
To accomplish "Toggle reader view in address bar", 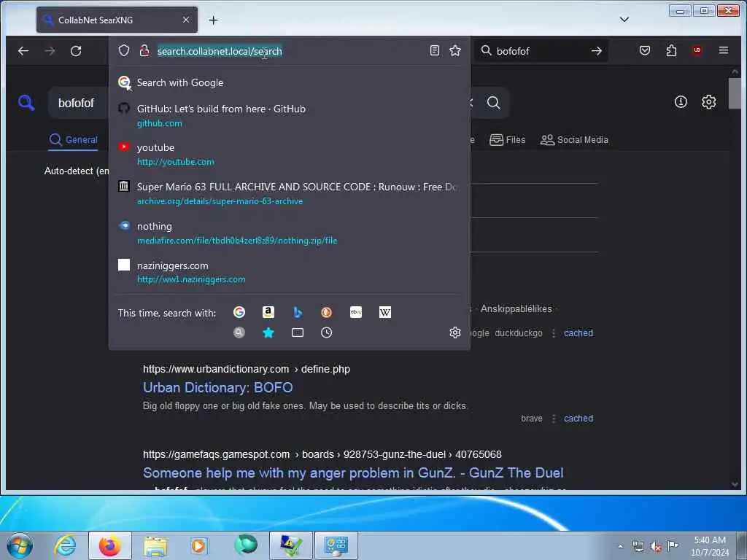I will coord(435,50).
